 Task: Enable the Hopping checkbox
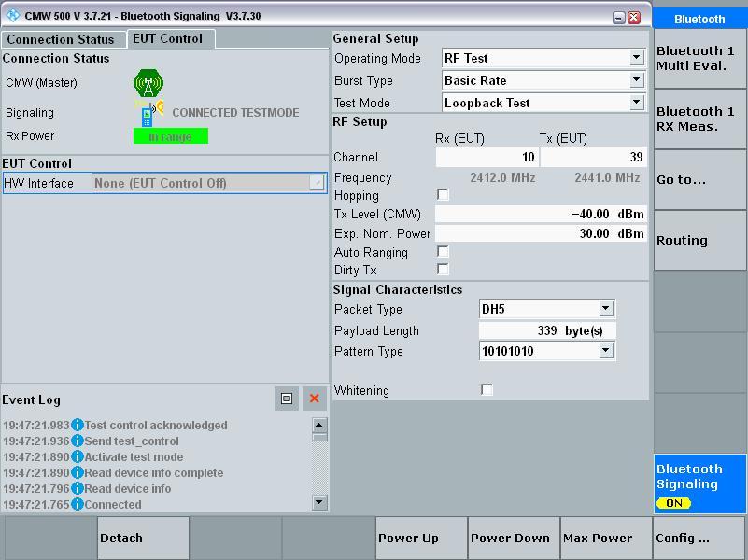(x=443, y=194)
